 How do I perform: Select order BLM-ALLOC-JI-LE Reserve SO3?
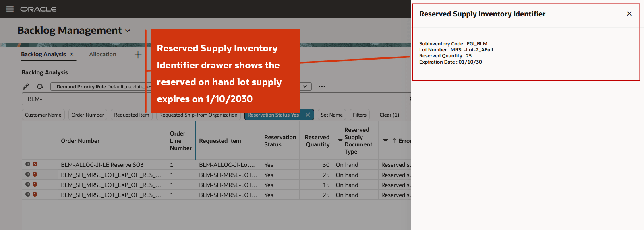coord(102,165)
